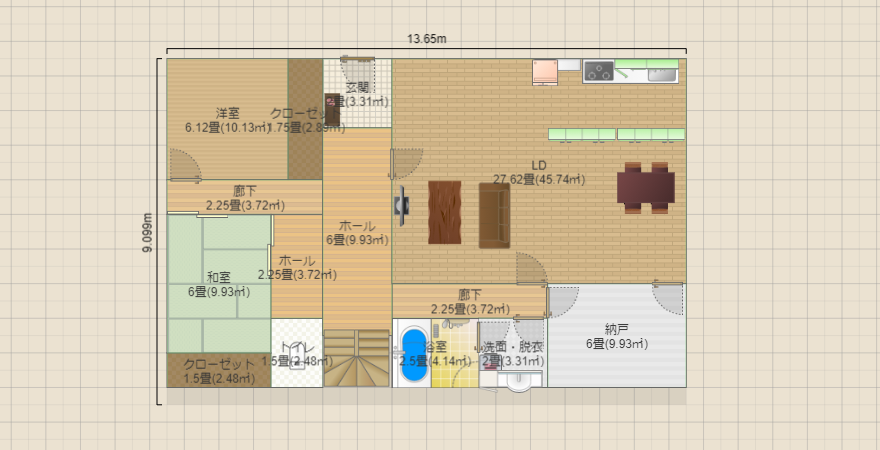Viewport: 880px width, 450px height.
Task: Click the クローゼット 1.75畳 label
Action: (305, 120)
